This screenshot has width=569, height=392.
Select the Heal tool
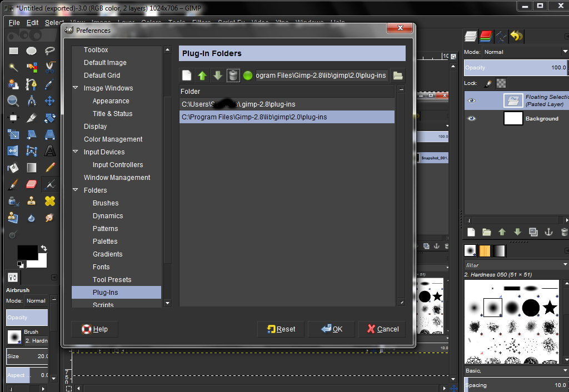(49, 201)
